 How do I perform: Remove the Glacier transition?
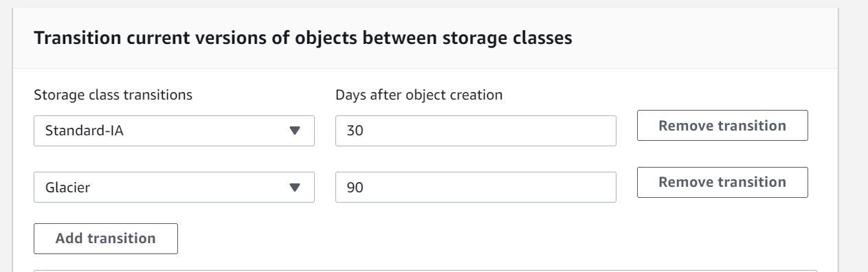pyautogui.click(x=722, y=182)
